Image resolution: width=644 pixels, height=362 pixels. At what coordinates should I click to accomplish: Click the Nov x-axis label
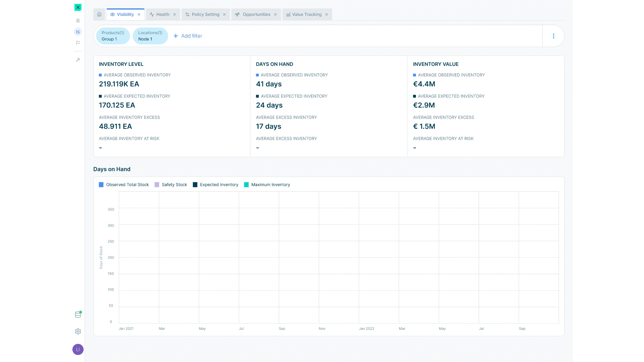(x=322, y=328)
